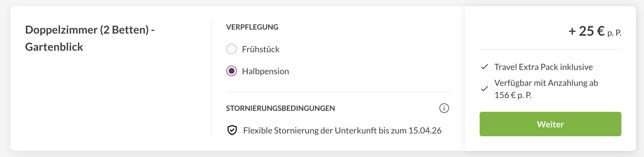Click the + 25 € price

[x=586, y=31]
